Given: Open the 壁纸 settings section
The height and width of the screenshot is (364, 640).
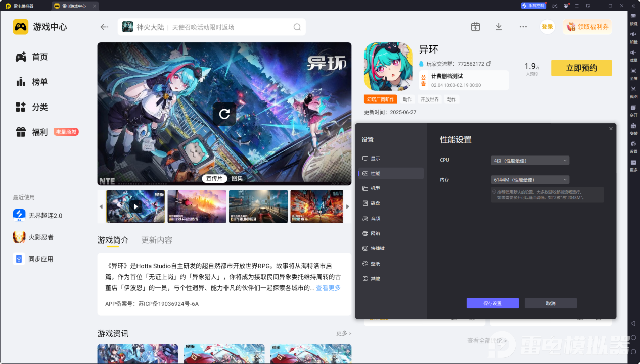Looking at the screenshot, I should point(391,264).
